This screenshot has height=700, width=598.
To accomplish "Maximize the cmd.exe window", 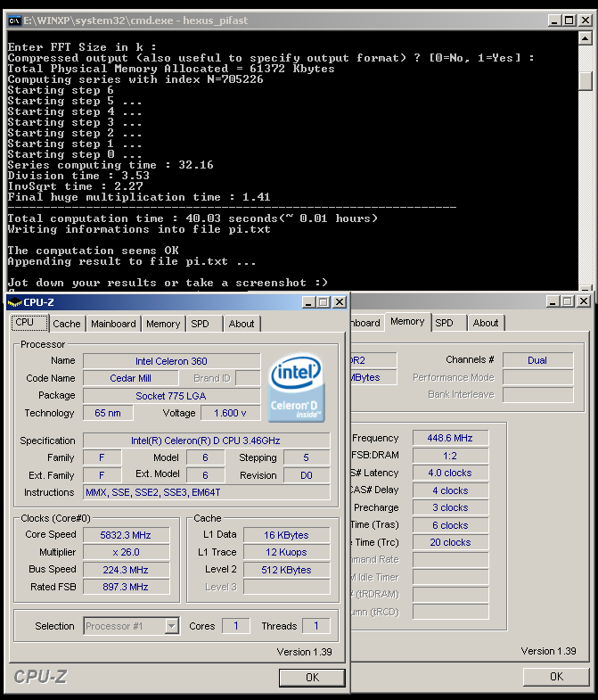I will tap(569, 21).
